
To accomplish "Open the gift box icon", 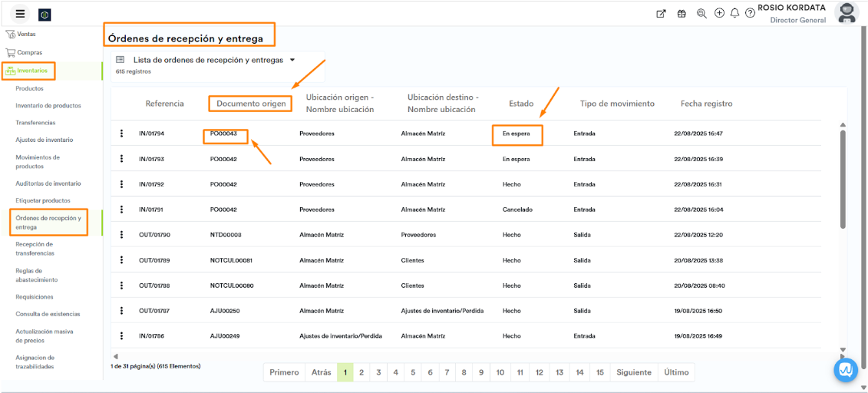I will [682, 14].
